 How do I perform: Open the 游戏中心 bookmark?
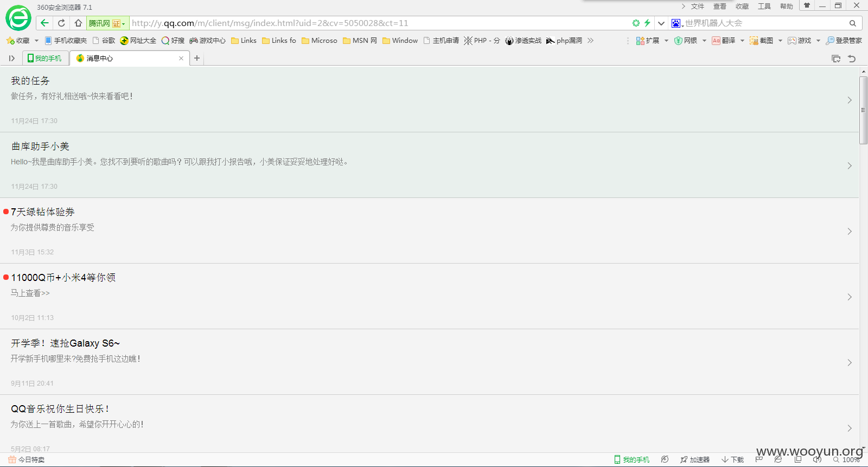208,41
